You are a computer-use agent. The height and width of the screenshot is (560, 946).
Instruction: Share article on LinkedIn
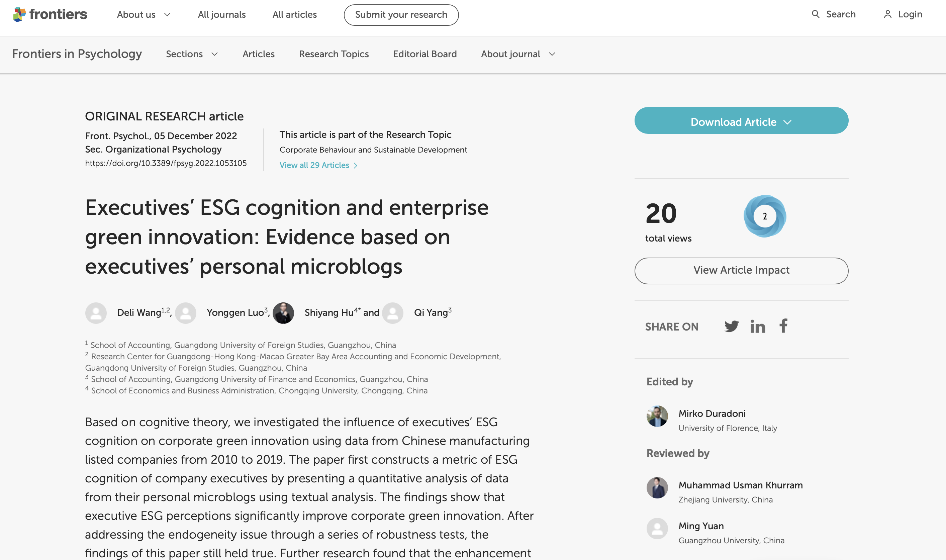(757, 326)
